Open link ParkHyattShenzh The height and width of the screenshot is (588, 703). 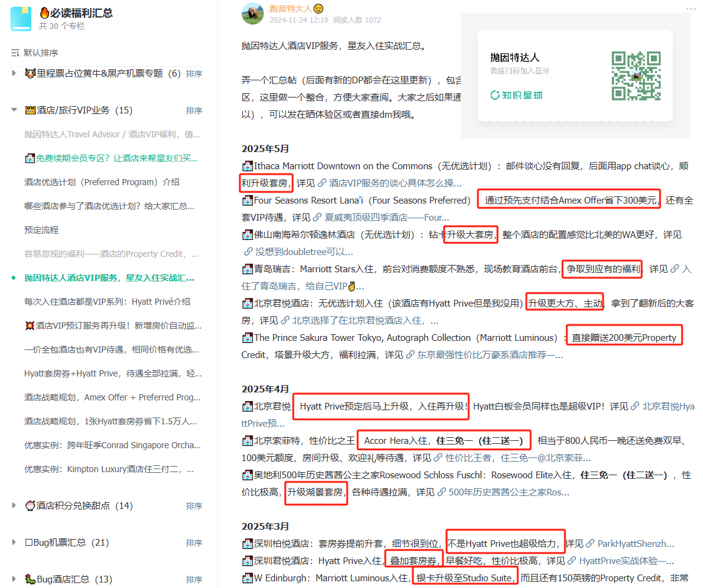pyautogui.click(x=631, y=544)
